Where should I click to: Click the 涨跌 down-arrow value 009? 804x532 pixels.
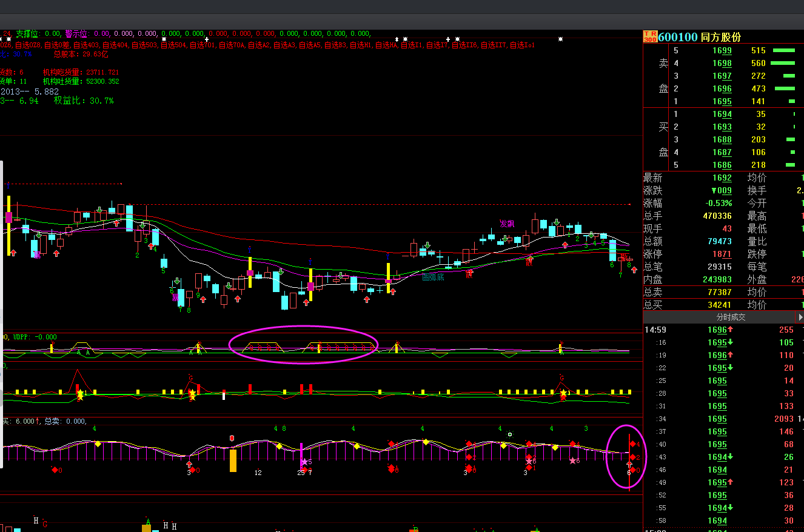tap(722, 190)
